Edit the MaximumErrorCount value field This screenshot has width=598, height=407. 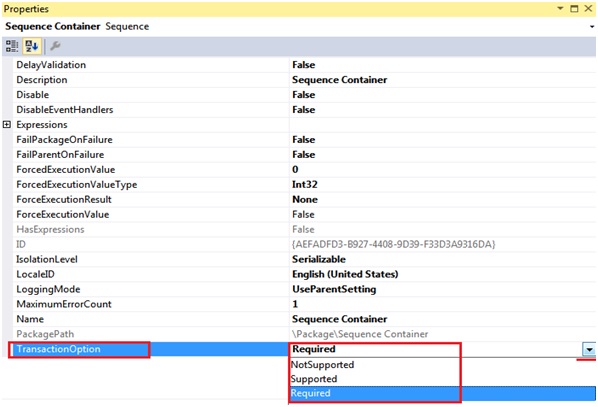[x=442, y=304]
